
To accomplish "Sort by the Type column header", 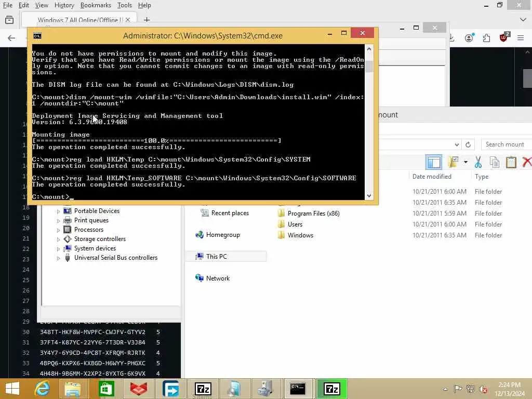I will [x=482, y=177].
